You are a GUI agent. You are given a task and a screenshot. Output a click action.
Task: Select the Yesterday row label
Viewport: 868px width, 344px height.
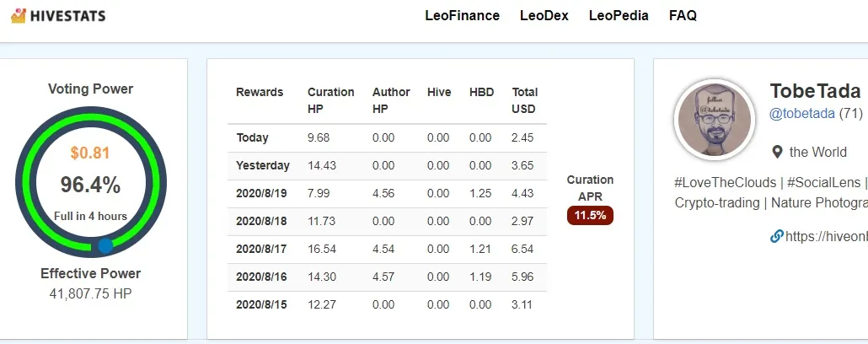point(263,165)
